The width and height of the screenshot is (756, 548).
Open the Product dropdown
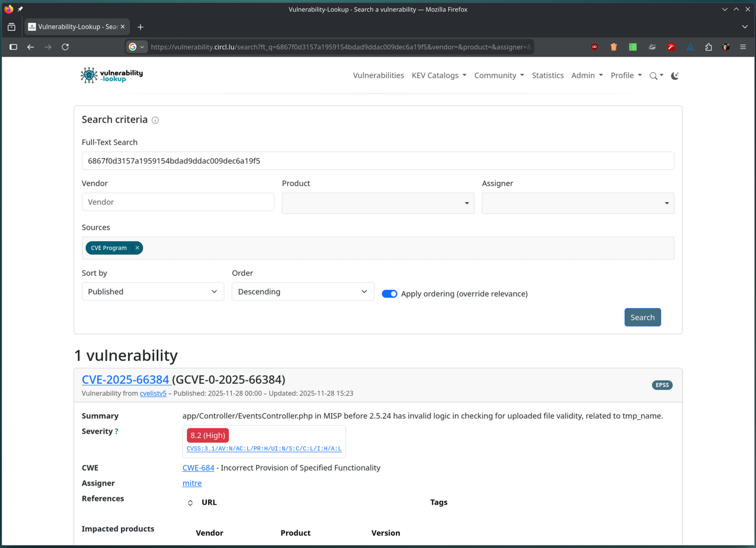[378, 203]
